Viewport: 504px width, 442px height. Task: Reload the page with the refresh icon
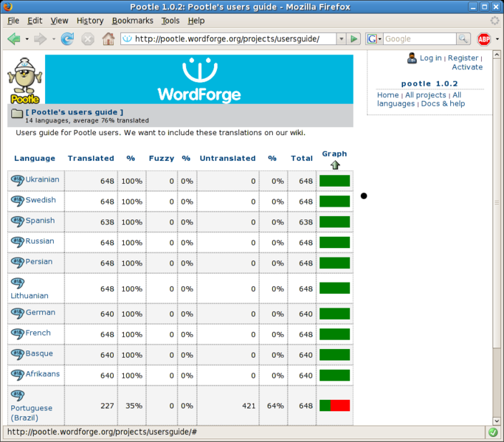[x=67, y=39]
